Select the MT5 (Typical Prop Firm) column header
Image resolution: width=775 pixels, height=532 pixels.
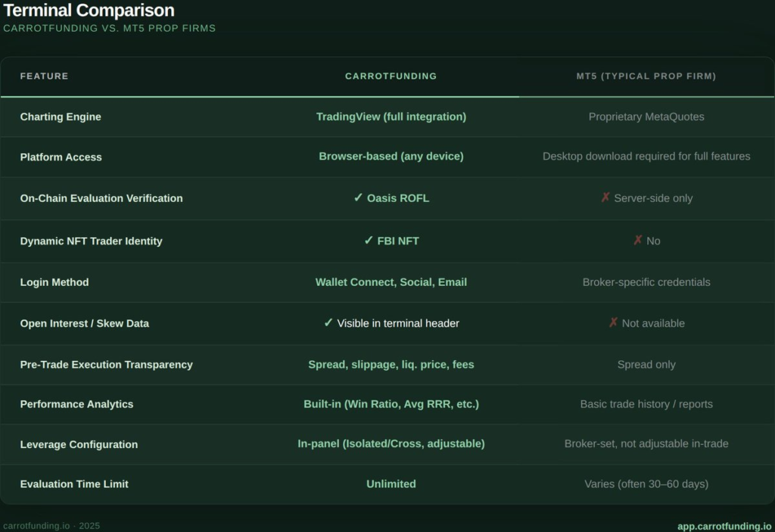pos(646,76)
